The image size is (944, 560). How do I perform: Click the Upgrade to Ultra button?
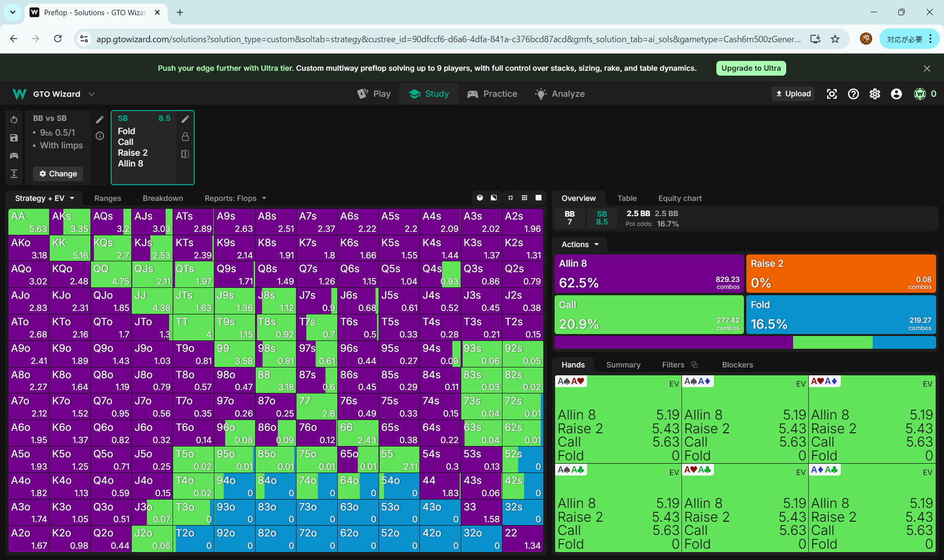click(x=751, y=68)
